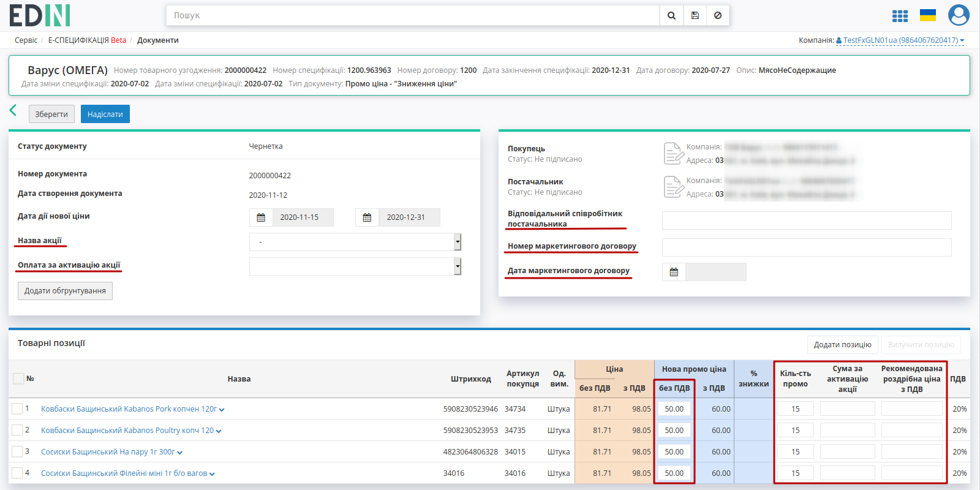Click row 2 Сума за активацію акції field

[x=848, y=430]
